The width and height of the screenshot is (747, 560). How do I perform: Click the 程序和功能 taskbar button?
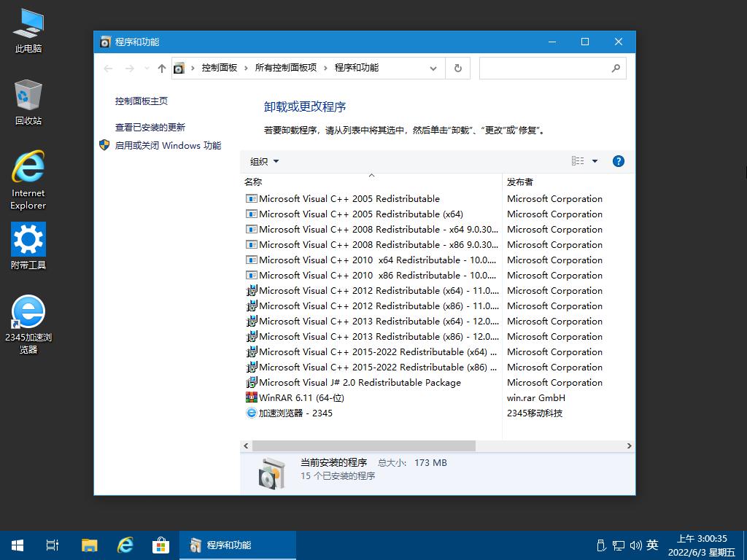click(x=238, y=545)
